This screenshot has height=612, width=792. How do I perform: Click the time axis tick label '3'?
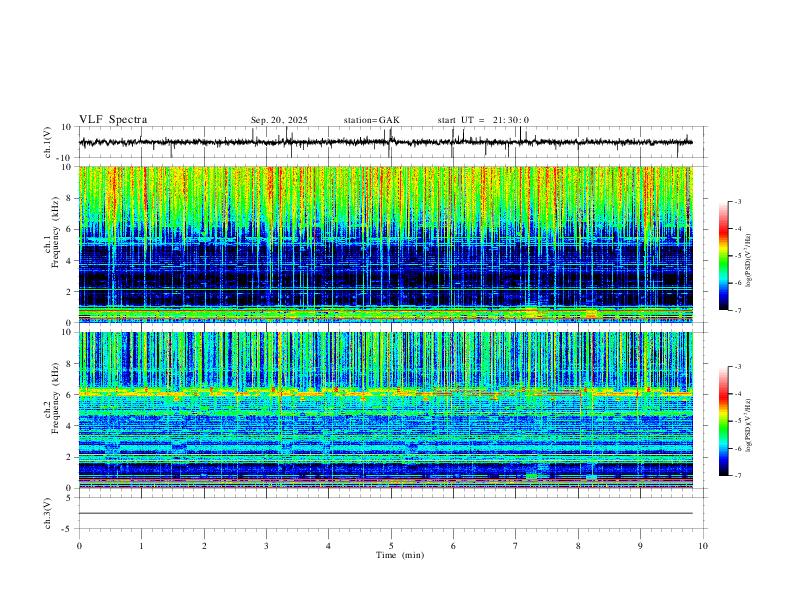tap(266, 546)
